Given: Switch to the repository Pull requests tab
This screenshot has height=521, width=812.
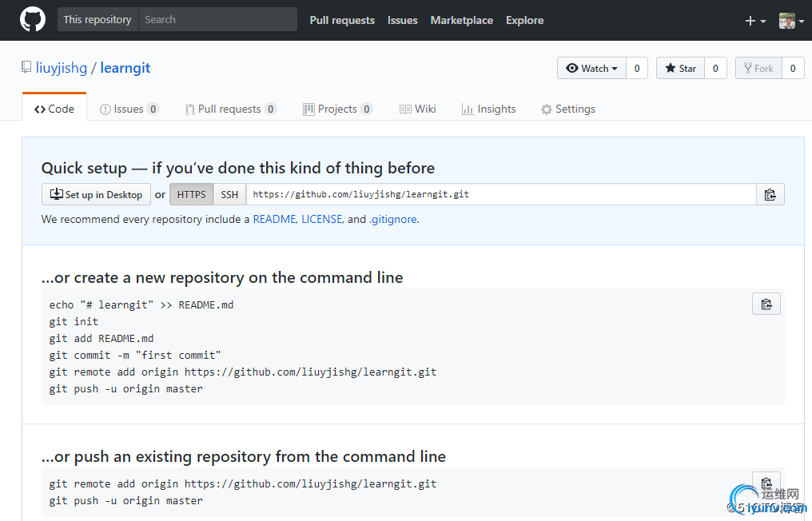Looking at the screenshot, I should click(231, 109).
